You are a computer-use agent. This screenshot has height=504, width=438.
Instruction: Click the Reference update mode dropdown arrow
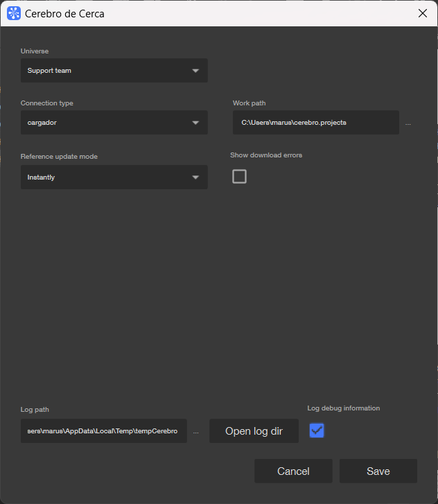(x=195, y=177)
